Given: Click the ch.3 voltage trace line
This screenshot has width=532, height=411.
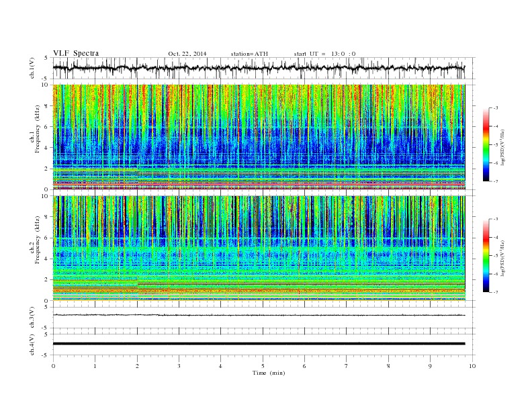Looking at the screenshot, I should click(x=259, y=315).
